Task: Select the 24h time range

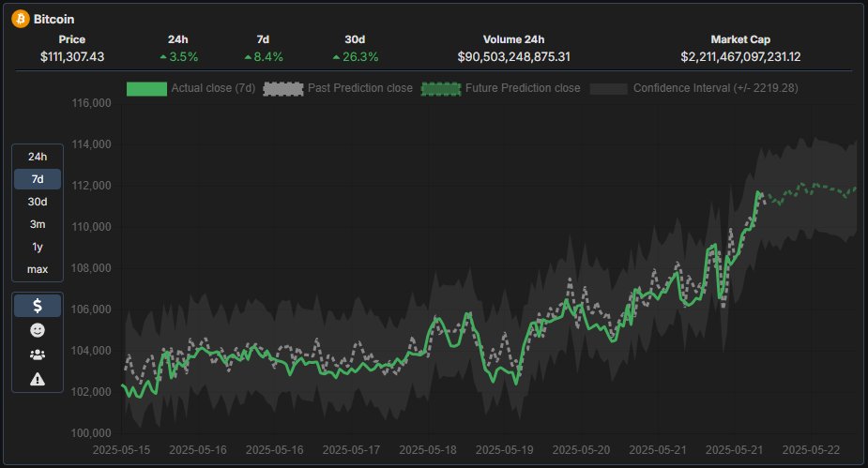Action: [x=38, y=157]
